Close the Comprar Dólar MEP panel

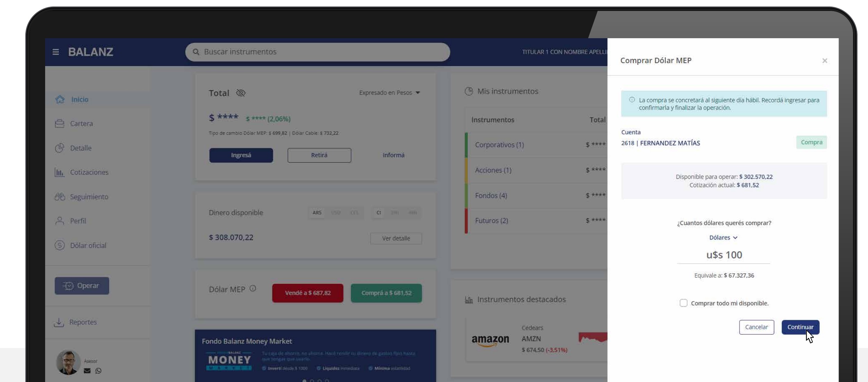(825, 61)
